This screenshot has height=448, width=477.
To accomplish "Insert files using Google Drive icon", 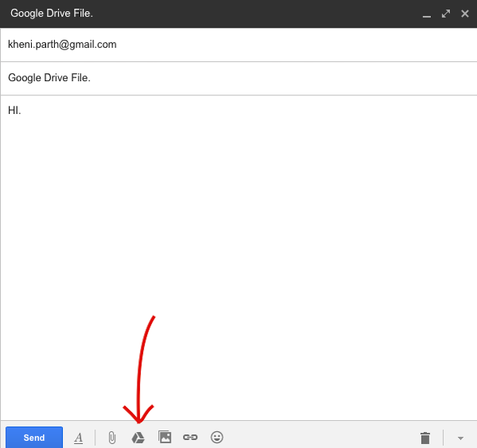I will coord(138,438).
